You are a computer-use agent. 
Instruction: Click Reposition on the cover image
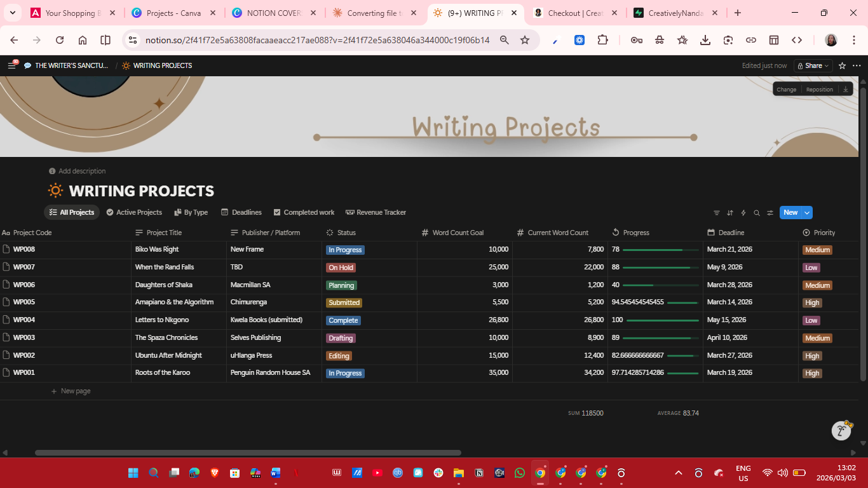point(819,90)
